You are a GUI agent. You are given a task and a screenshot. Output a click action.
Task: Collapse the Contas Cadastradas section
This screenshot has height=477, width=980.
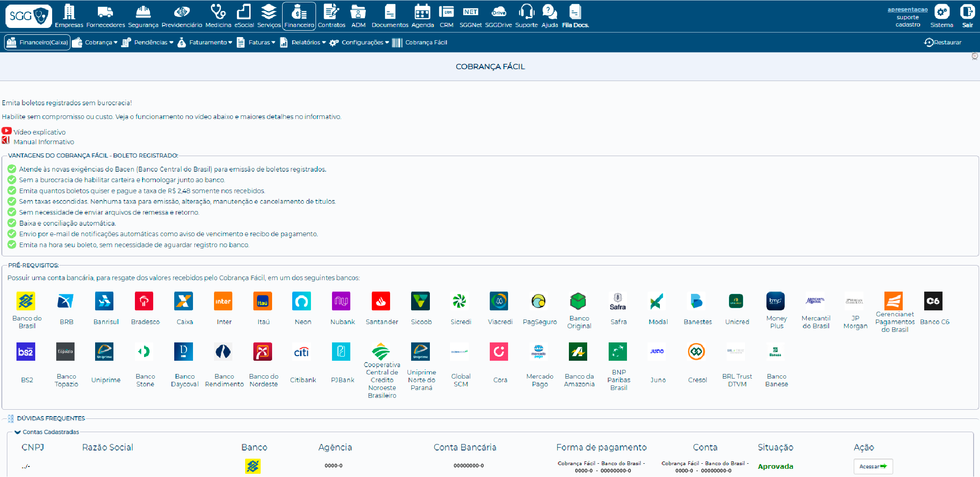tap(17, 432)
